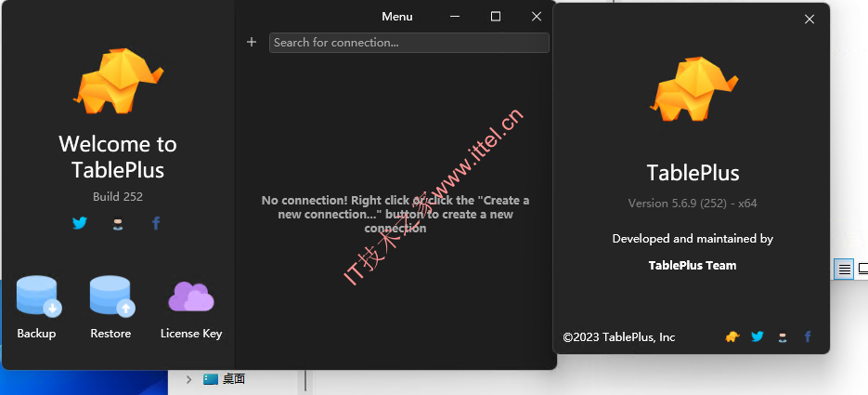Screen dimensions: 868x395
Task: Click Twitter icon in the welcome panel
Action: click(x=80, y=223)
